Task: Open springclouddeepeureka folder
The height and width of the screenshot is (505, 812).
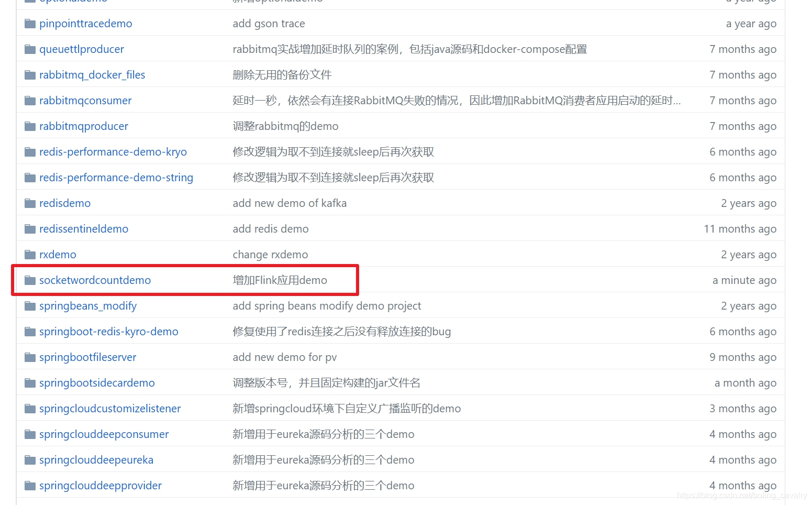Action: coord(96,460)
